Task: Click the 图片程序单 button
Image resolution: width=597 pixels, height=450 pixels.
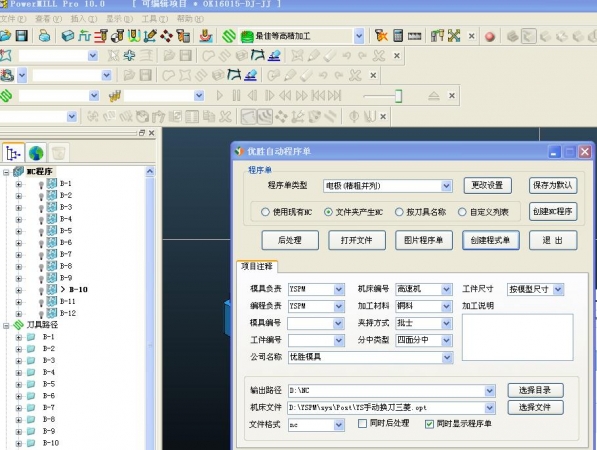Action: click(424, 240)
